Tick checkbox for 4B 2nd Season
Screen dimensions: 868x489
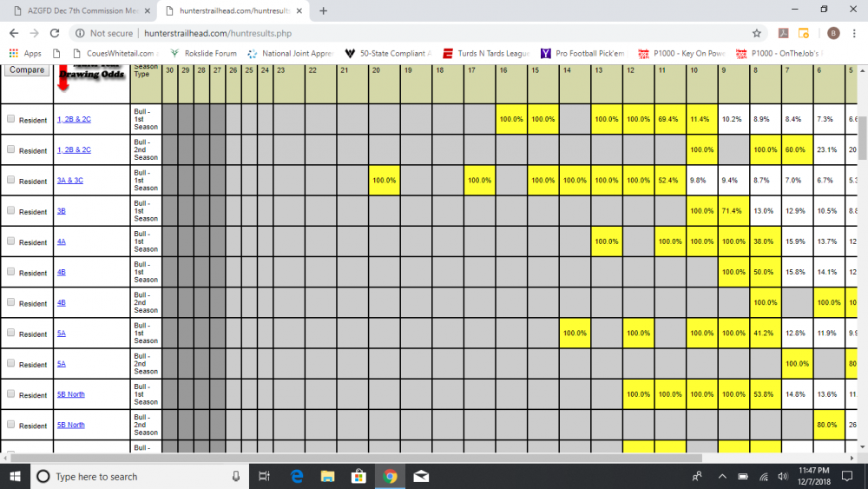(x=10, y=301)
